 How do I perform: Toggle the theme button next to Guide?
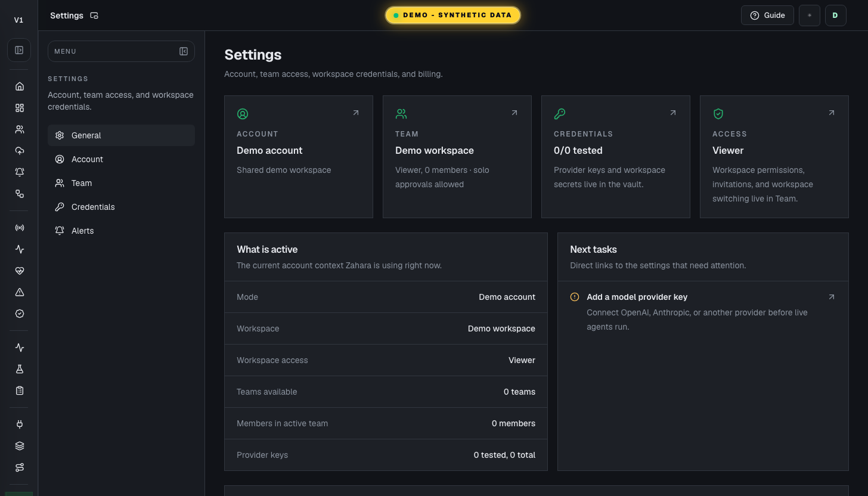[x=810, y=15]
